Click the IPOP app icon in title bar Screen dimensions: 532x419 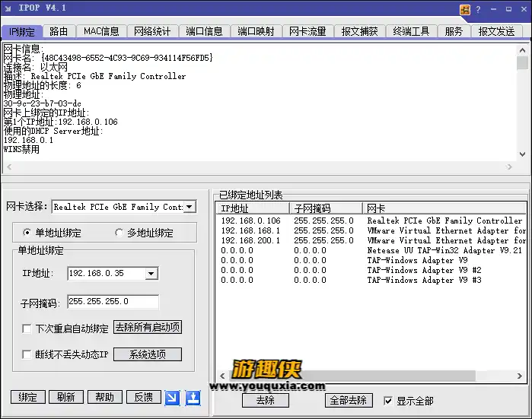(8, 9)
